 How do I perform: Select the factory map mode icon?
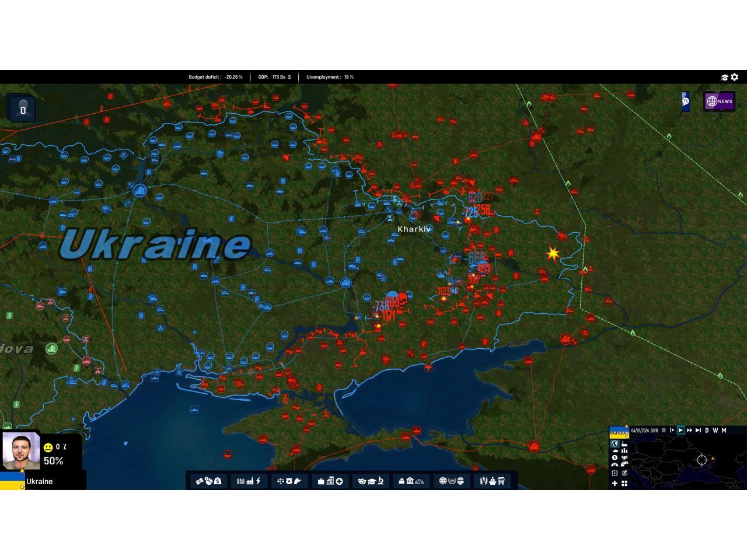tap(624, 444)
